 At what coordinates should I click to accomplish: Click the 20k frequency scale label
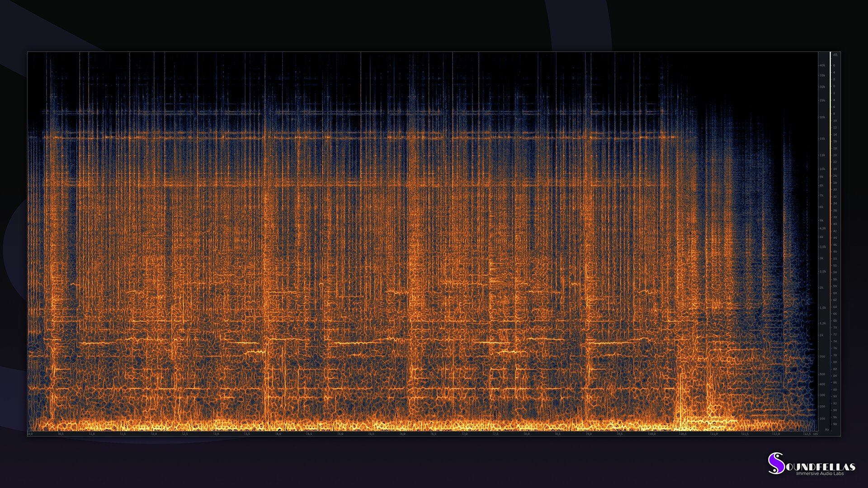point(822,117)
